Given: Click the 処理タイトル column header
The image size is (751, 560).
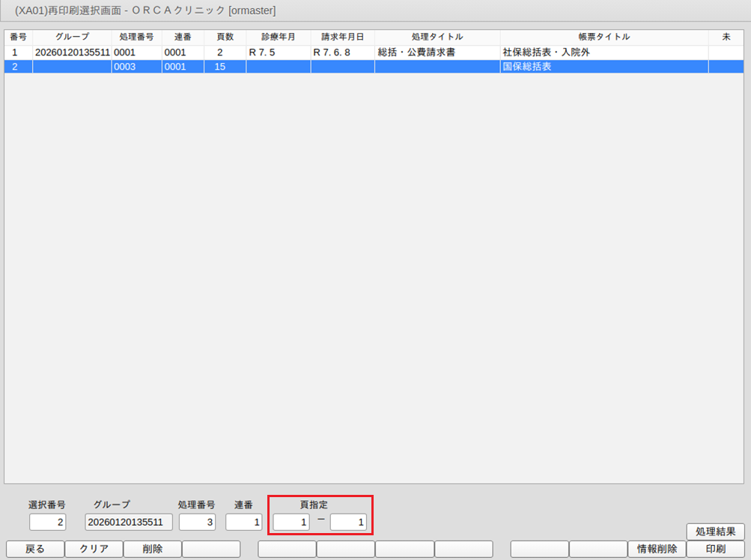Looking at the screenshot, I should [437, 37].
